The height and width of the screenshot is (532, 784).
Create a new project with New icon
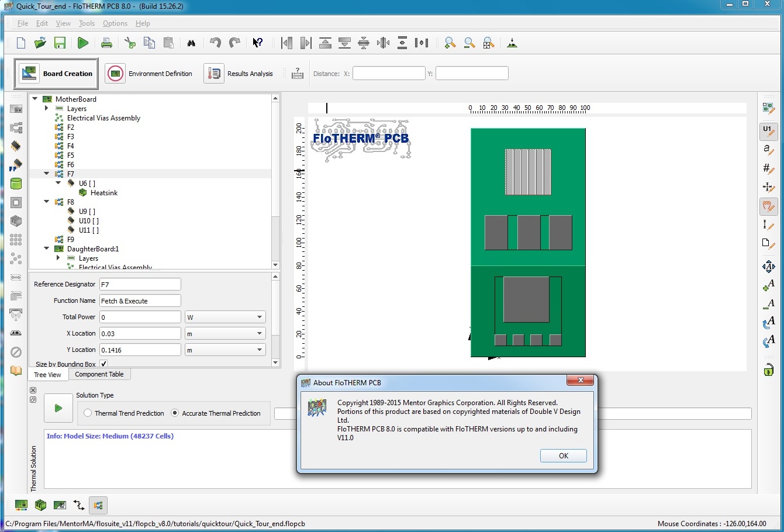point(21,43)
